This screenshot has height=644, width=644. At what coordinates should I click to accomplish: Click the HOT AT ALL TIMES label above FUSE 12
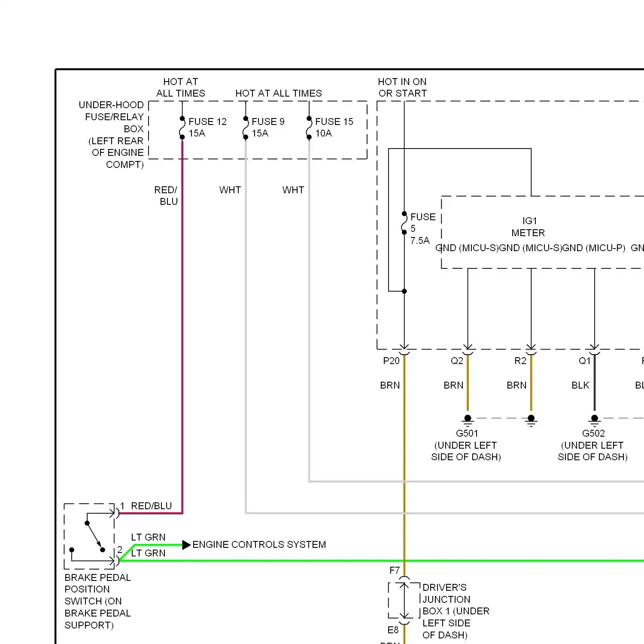181,88
